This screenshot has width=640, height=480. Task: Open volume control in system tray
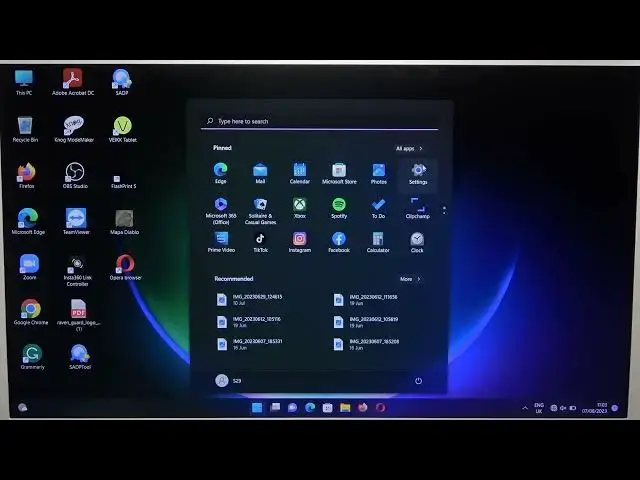tap(563, 408)
